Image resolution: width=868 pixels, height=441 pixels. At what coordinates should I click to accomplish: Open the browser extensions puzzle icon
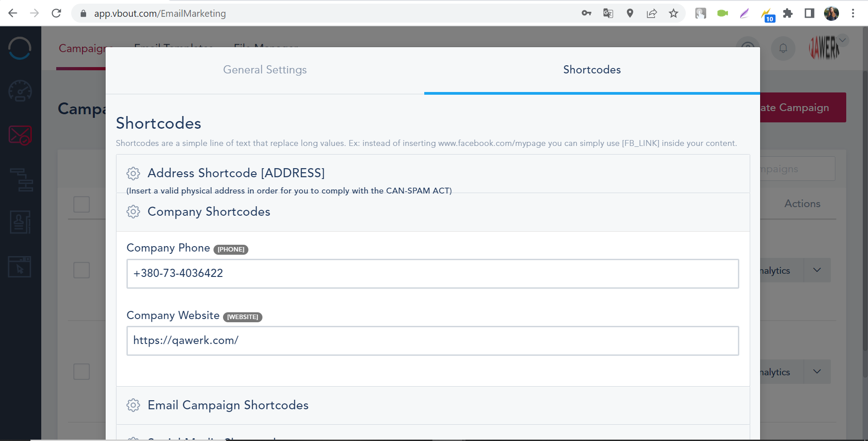point(788,13)
